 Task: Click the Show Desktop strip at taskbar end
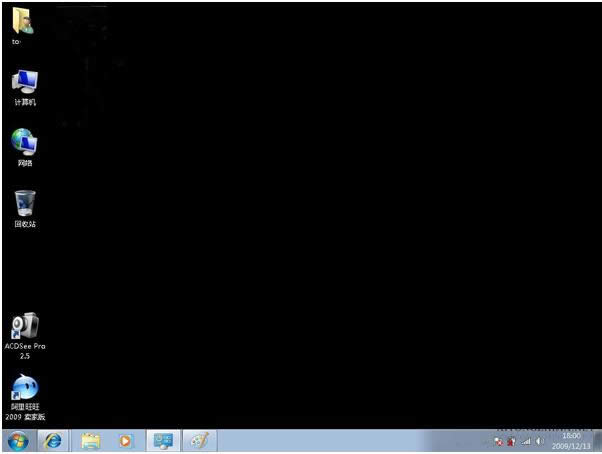pos(598,441)
